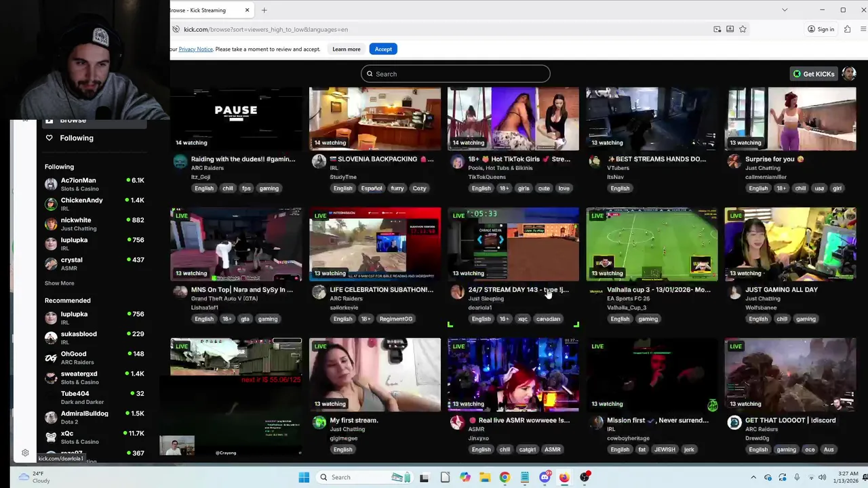This screenshot has height=488, width=868.
Task: Open AdmiralBulldog Dota 2 channel
Action: point(94,417)
